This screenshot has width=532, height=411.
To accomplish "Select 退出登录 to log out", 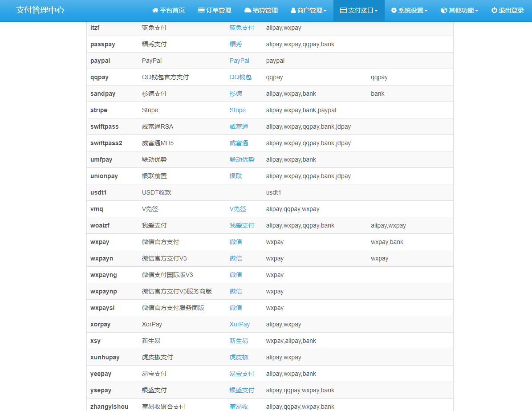I will pyautogui.click(x=508, y=10).
